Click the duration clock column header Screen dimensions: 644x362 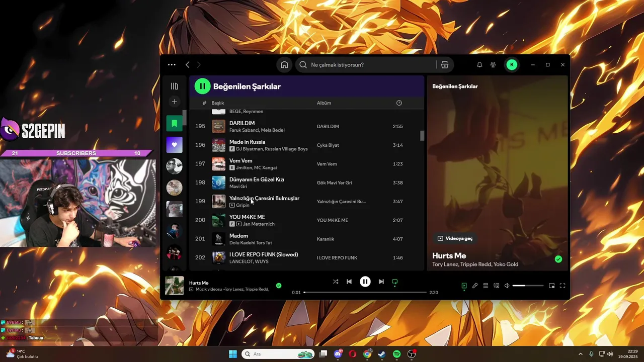399,103
